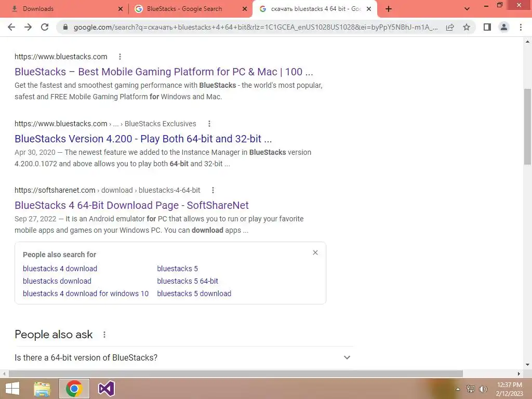This screenshot has width=532, height=399.
Task: Select the скачать bluestacks 4 64 bit tab
Action: [314, 9]
